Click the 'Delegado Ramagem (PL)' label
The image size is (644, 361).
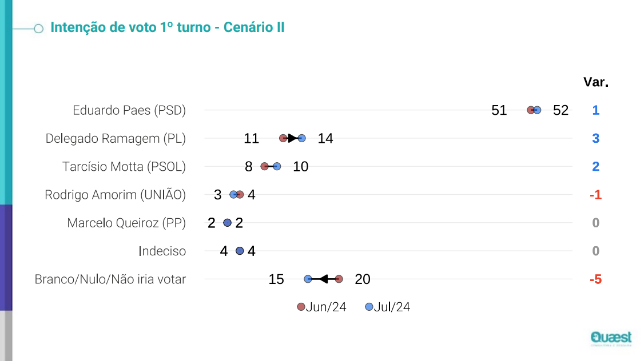[116, 138]
